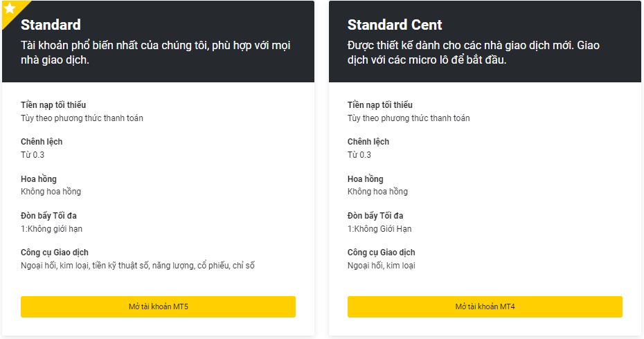Click "Công cụ Giao dịch" in Standard card

click(55, 253)
